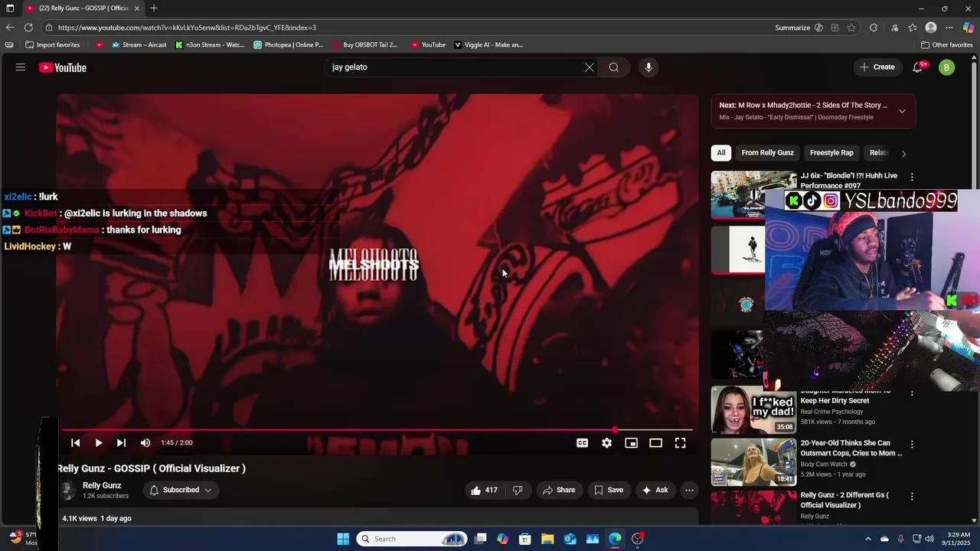Save the video to a playlist
The image size is (980, 551).
[609, 490]
